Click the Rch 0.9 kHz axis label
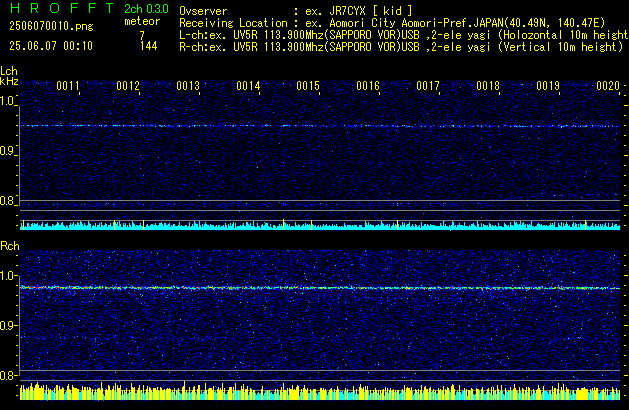The height and width of the screenshot is (410, 629). [7, 325]
